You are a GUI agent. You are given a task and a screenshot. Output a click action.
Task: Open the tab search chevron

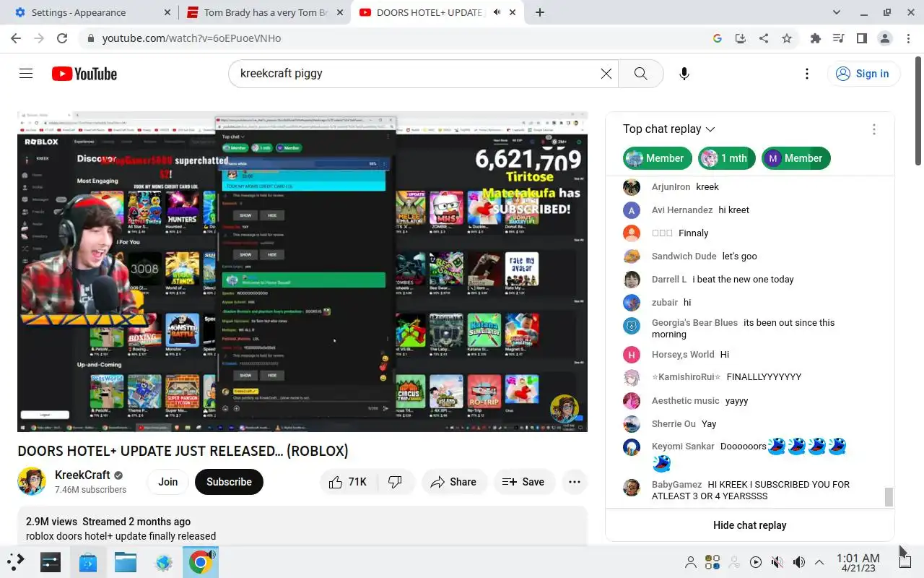pyautogui.click(x=837, y=12)
